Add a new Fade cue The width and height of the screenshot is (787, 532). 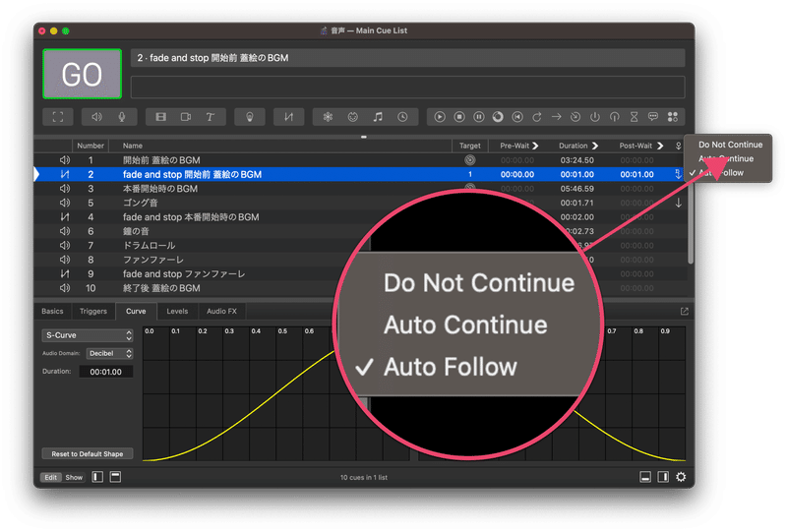tap(288, 117)
